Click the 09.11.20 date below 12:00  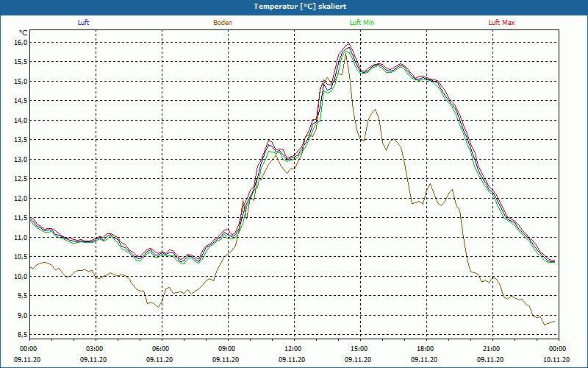coord(292,359)
